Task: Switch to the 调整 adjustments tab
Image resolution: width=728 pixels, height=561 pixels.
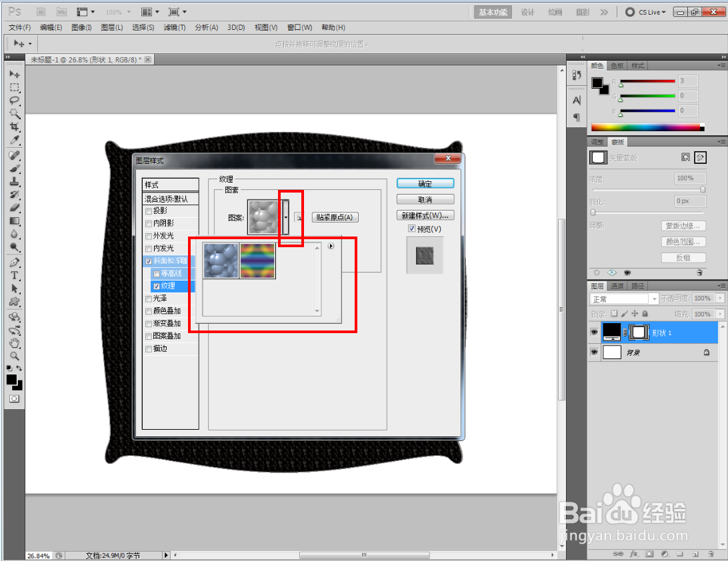Action: point(597,142)
